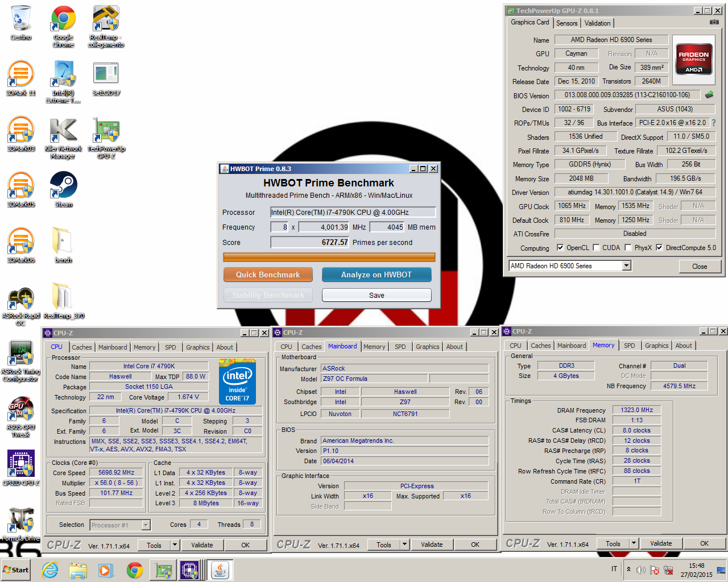Open TechPowerUp GPU-Z desktop shortcut

coord(106,138)
